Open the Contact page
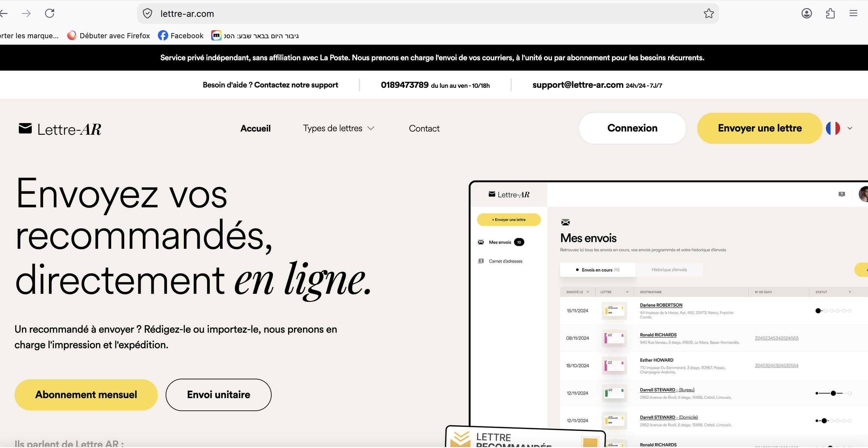 pos(424,129)
